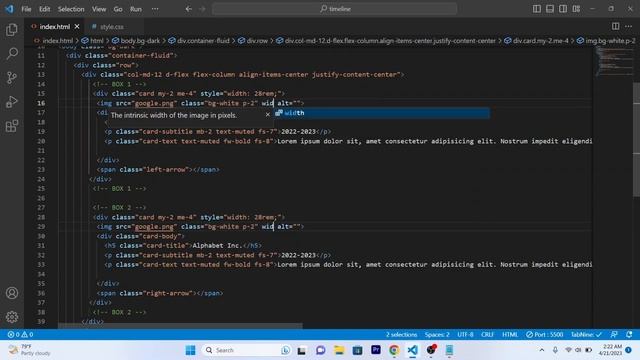Click the timeline command center search box
The height and width of the screenshot is (360, 640).
click(x=334, y=9)
